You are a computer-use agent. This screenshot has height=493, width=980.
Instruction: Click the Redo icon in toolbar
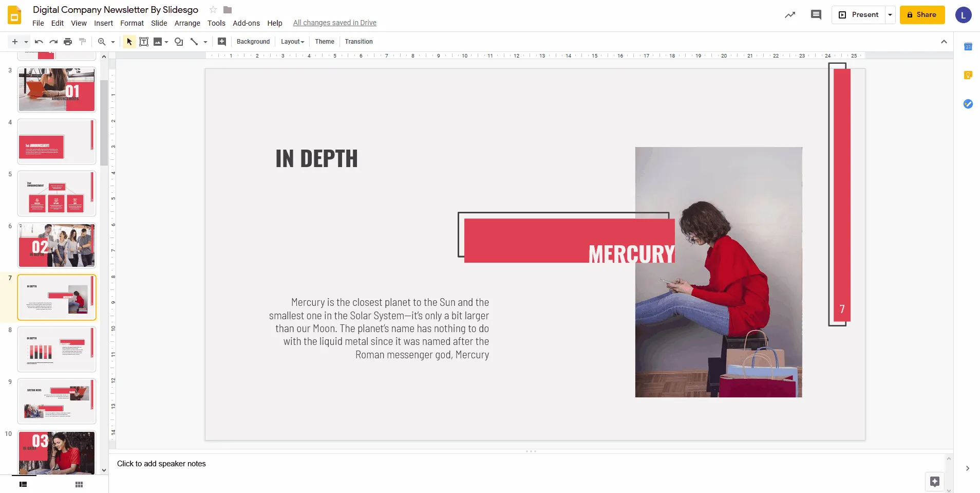tap(53, 42)
